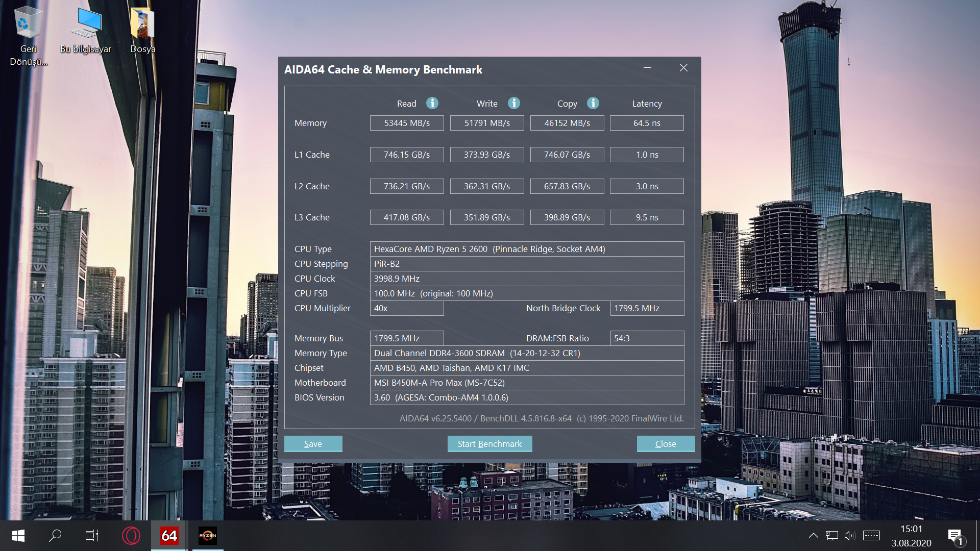Open the Windows Start menu
Screen dimensions: 980x551
(x=18, y=536)
